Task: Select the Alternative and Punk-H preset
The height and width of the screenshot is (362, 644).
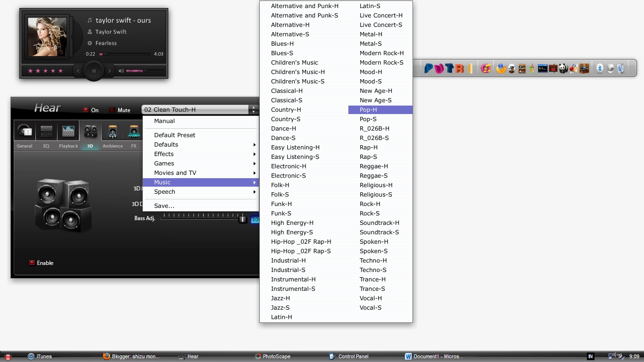Action: click(304, 6)
